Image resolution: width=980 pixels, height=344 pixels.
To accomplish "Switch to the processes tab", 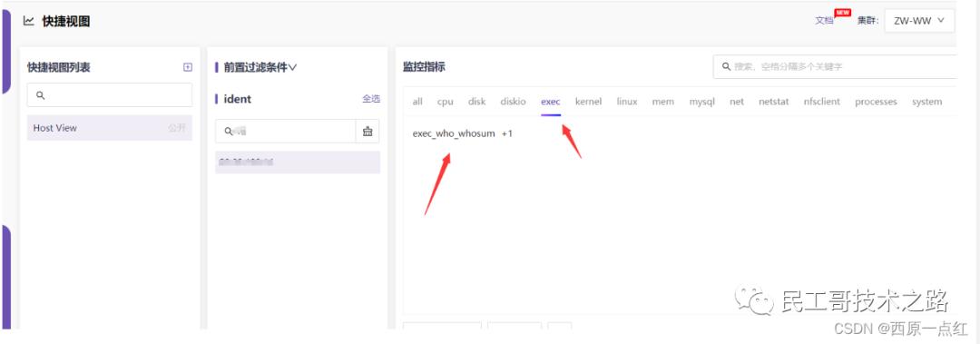I will 876,102.
